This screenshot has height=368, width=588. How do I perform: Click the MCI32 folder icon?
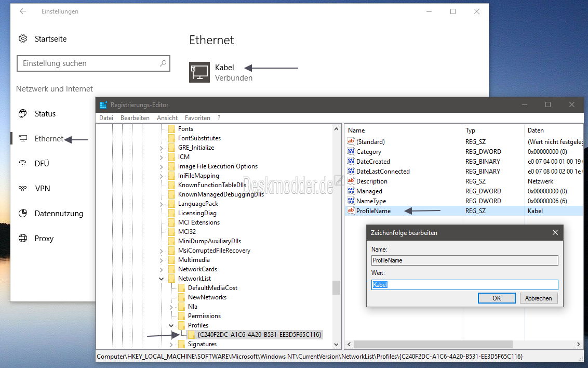click(172, 232)
